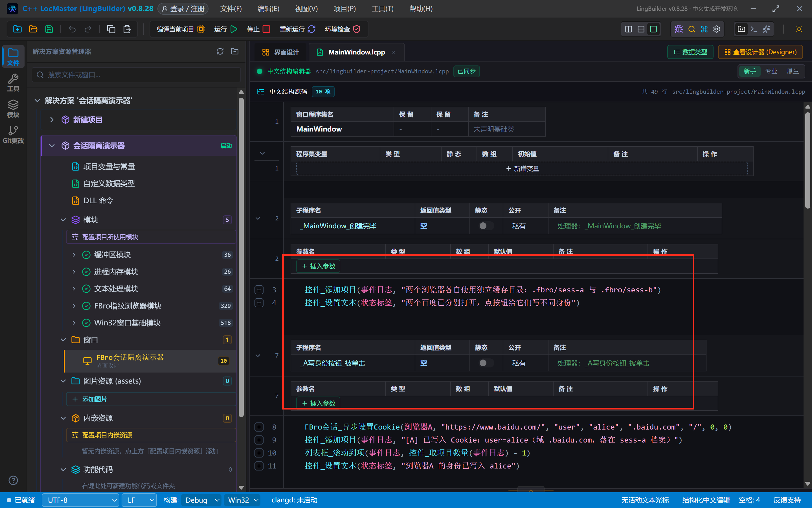The width and height of the screenshot is (812, 508).
Task: Click the paste clipboard icon
Action: click(x=127, y=29)
